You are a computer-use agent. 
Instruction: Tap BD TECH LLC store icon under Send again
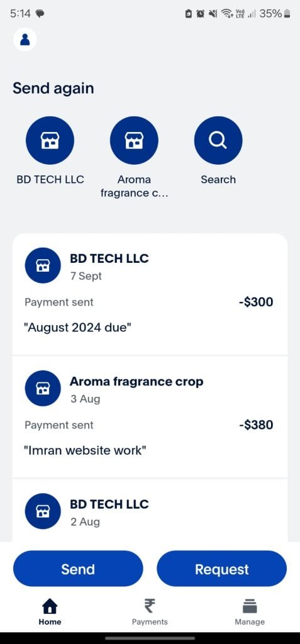[50, 140]
